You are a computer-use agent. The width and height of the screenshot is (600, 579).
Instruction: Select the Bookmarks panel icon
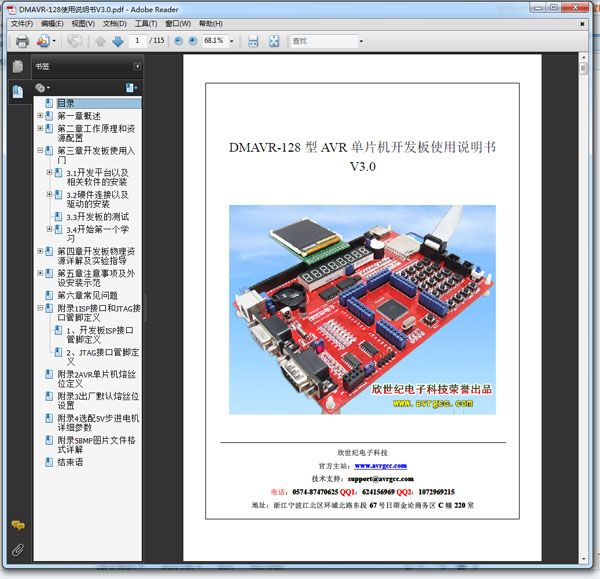coord(18,92)
